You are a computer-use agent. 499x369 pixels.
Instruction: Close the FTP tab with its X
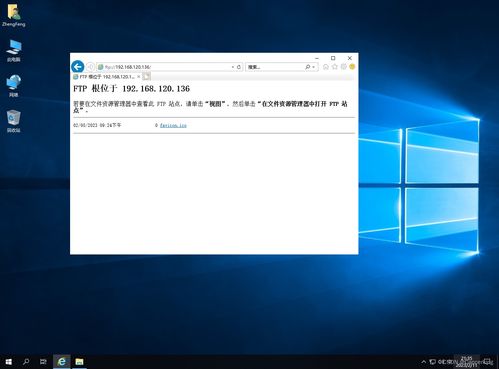[139, 77]
